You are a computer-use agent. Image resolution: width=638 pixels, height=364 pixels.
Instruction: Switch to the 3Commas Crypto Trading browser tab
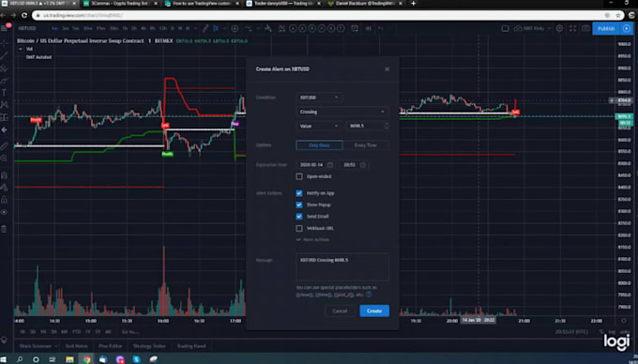pyautogui.click(x=120, y=3)
